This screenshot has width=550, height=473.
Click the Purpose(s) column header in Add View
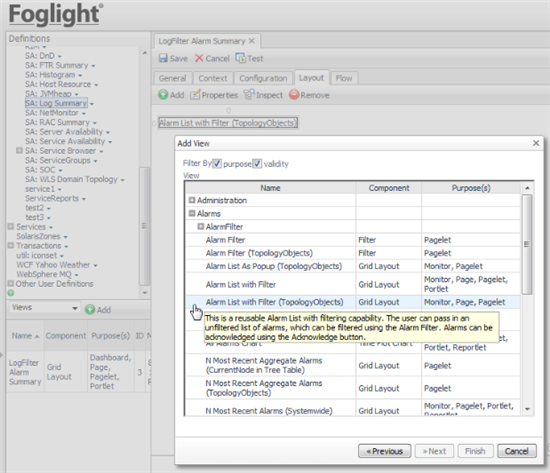point(471,188)
